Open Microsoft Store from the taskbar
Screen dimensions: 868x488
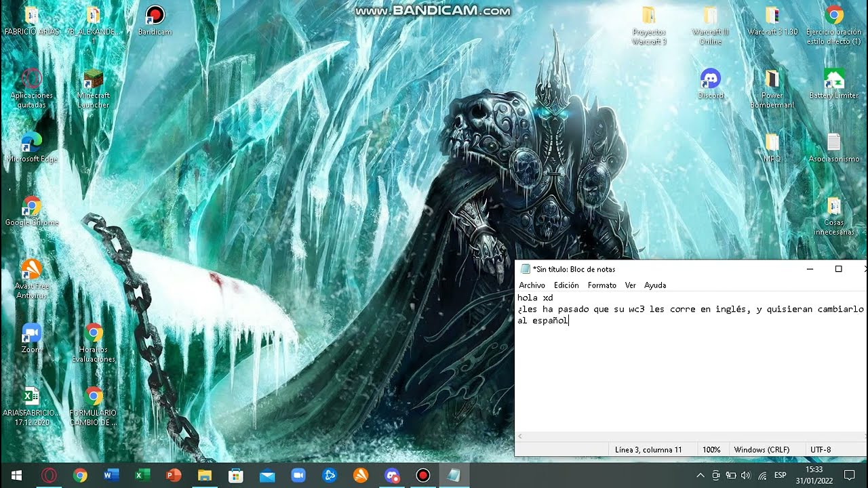pyautogui.click(x=236, y=475)
